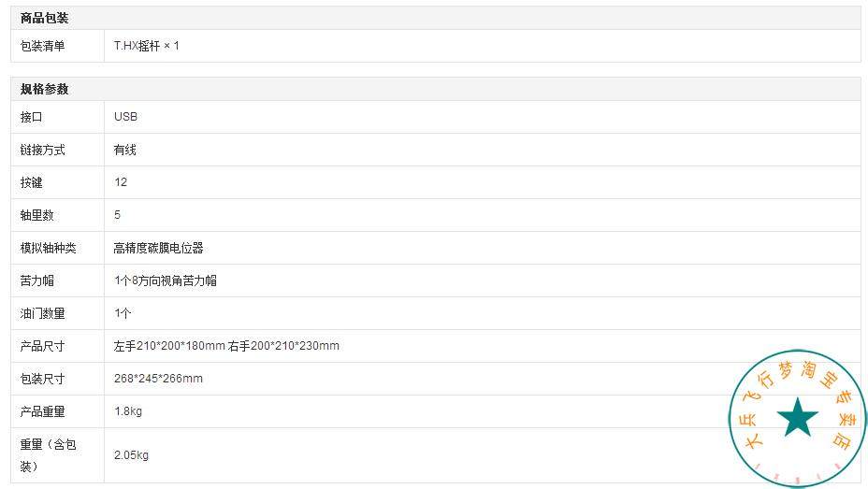The height and width of the screenshot is (489, 868).
Task: Click the 1.8kg product weight value
Action: tap(128, 411)
